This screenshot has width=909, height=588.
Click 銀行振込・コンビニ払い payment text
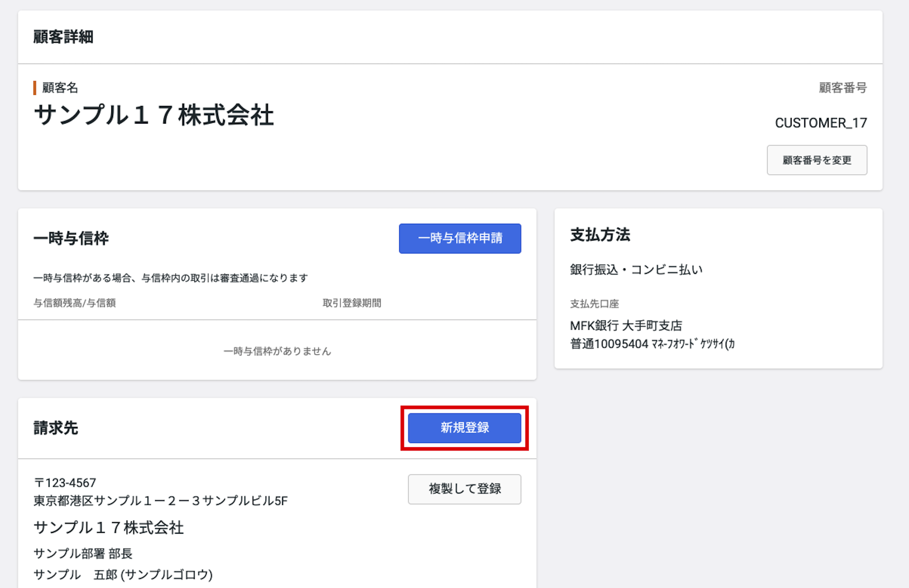coord(636,269)
